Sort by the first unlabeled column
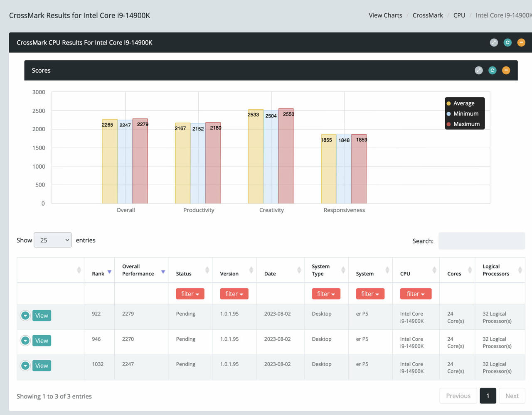Image resolution: width=532 pixels, height=415 pixels. tap(50, 270)
